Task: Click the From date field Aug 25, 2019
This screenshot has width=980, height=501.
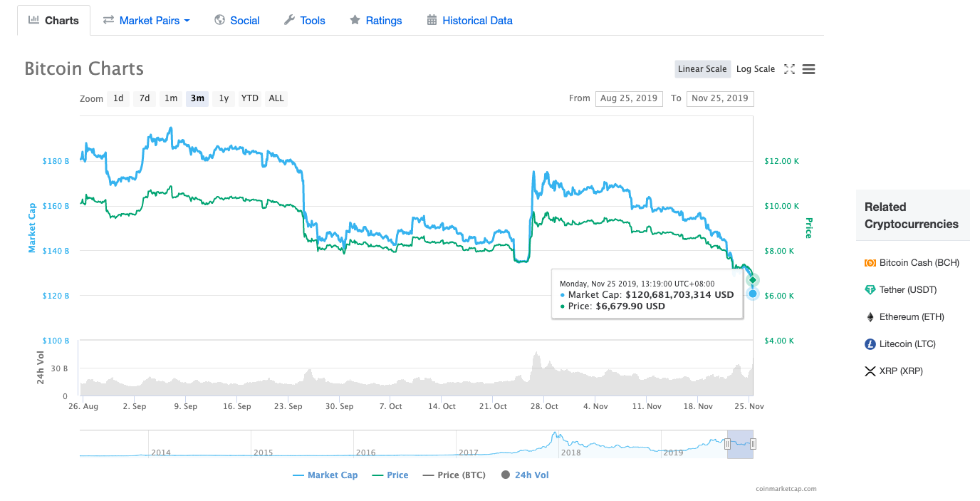Action: pos(629,98)
